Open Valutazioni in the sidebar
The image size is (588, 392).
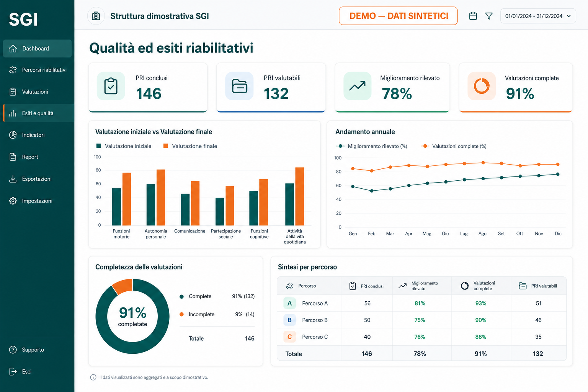37,92
